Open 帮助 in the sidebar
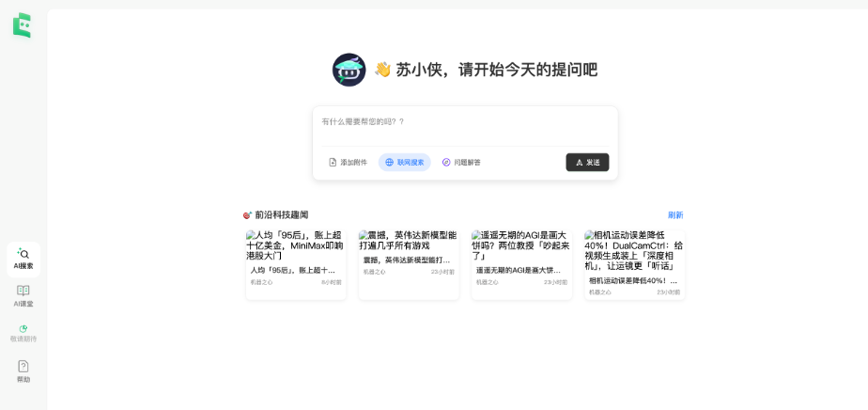The image size is (868, 410). click(23, 371)
